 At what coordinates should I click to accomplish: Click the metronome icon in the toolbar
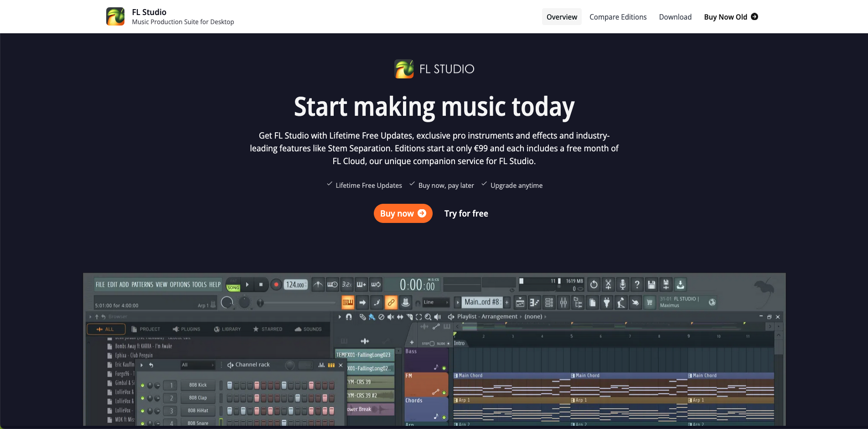318,284
